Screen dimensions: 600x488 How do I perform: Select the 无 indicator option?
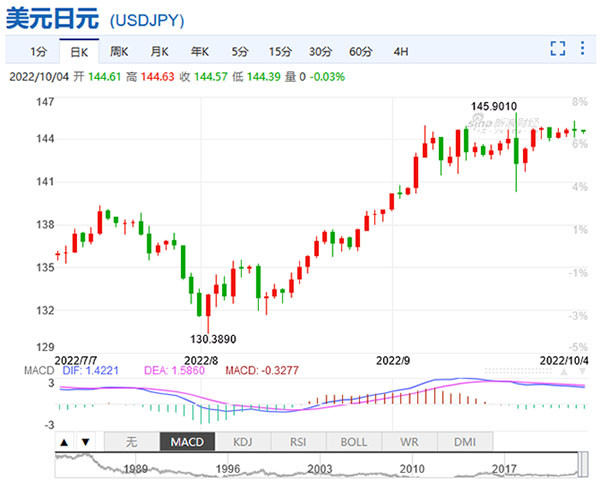(132, 442)
